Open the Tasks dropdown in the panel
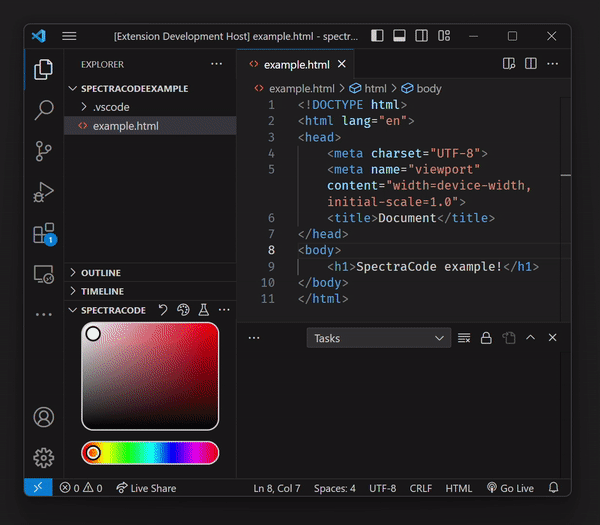This screenshot has height=525, width=600. click(379, 338)
